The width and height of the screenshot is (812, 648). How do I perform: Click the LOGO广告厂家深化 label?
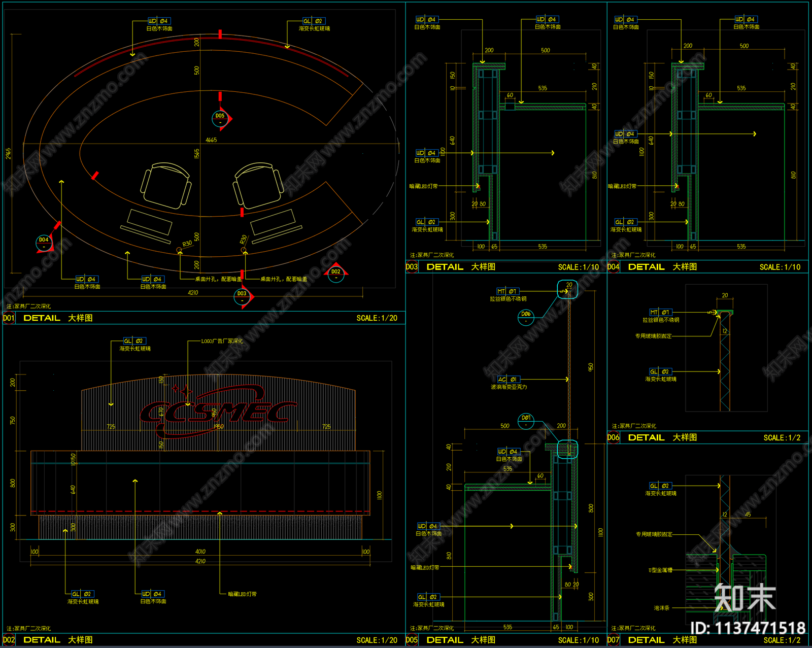(x=222, y=341)
